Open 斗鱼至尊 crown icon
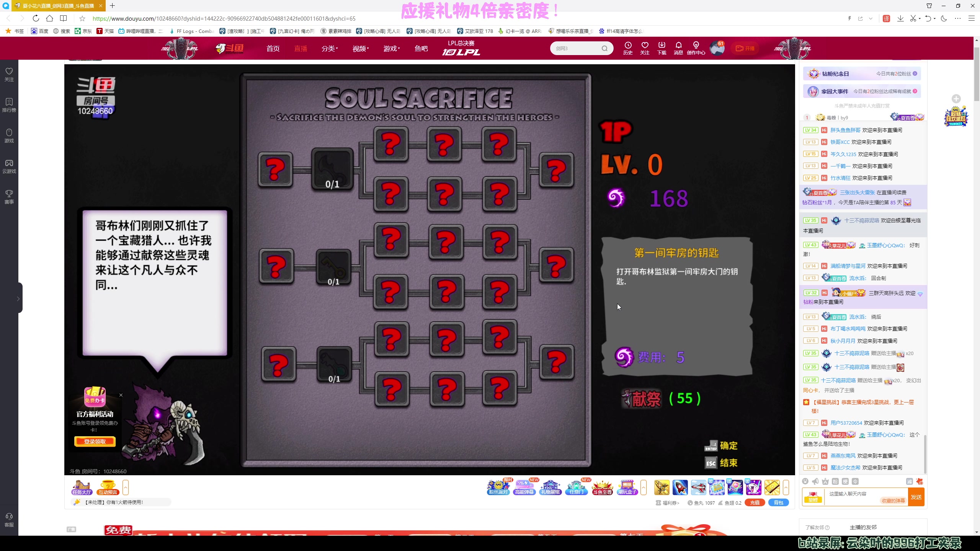 [x=603, y=487]
